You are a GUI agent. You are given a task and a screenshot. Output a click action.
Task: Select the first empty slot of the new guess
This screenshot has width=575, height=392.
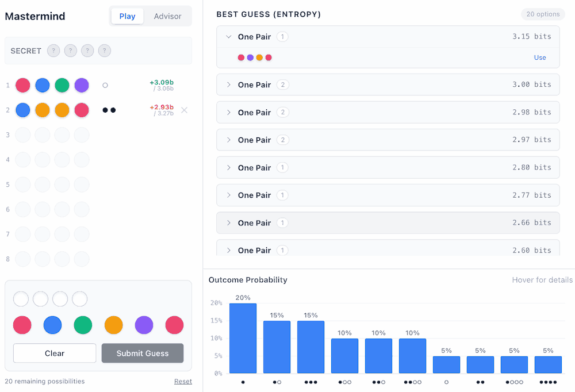click(x=21, y=299)
